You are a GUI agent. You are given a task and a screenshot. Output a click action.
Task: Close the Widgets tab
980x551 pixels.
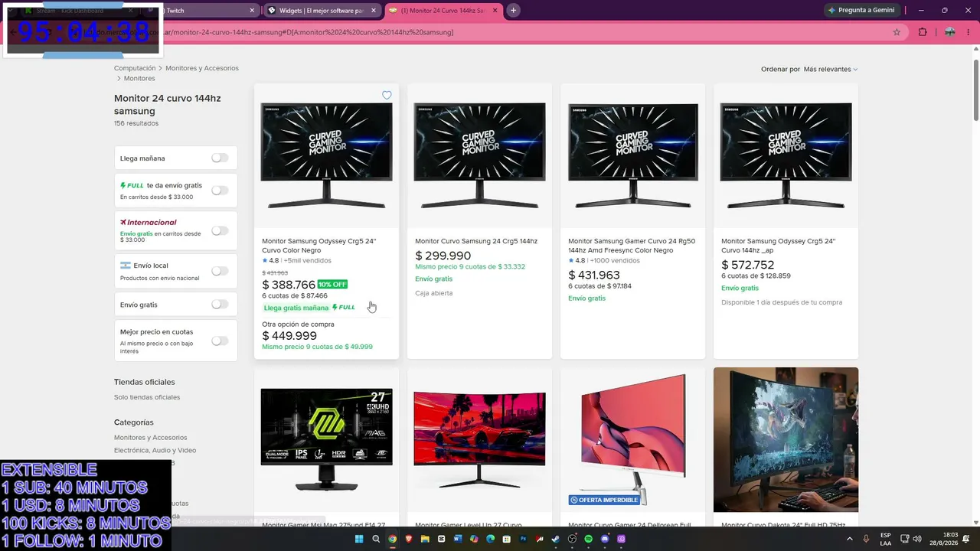click(374, 11)
